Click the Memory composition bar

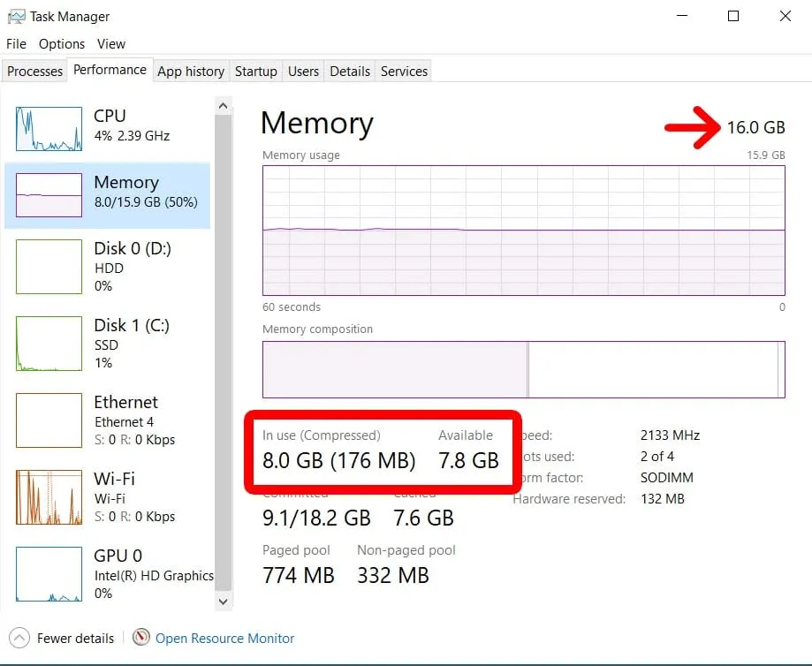tap(523, 369)
